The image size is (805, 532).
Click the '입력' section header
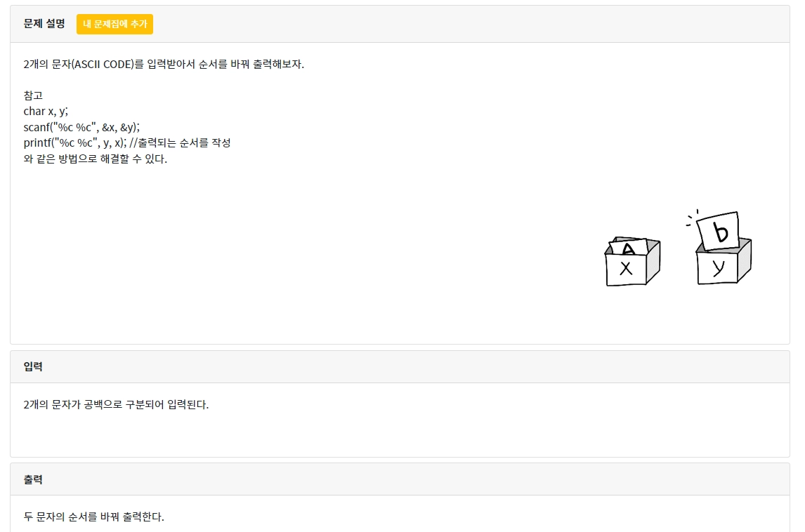click(x=33, y=367)
